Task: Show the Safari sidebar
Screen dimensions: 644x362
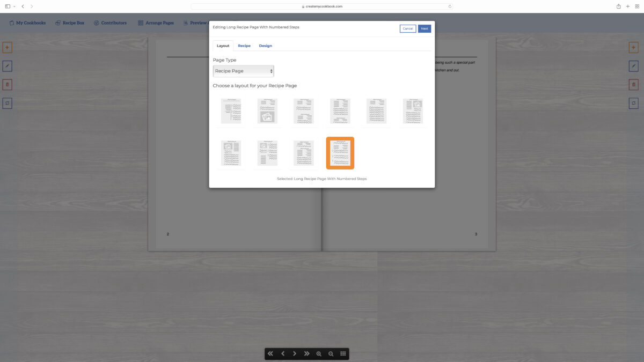Action: tap(8, 6)
